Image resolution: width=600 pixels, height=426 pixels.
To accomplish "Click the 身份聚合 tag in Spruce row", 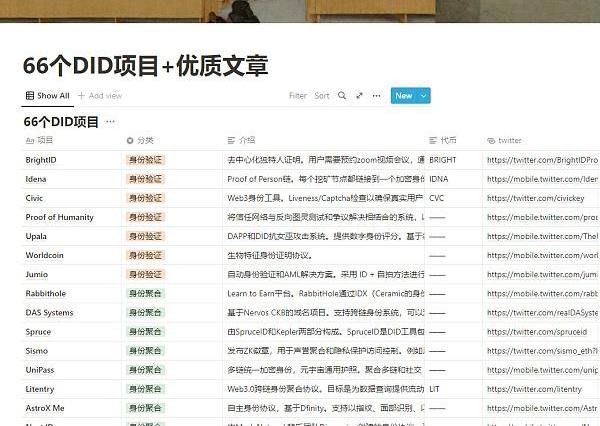I will 146,331.
